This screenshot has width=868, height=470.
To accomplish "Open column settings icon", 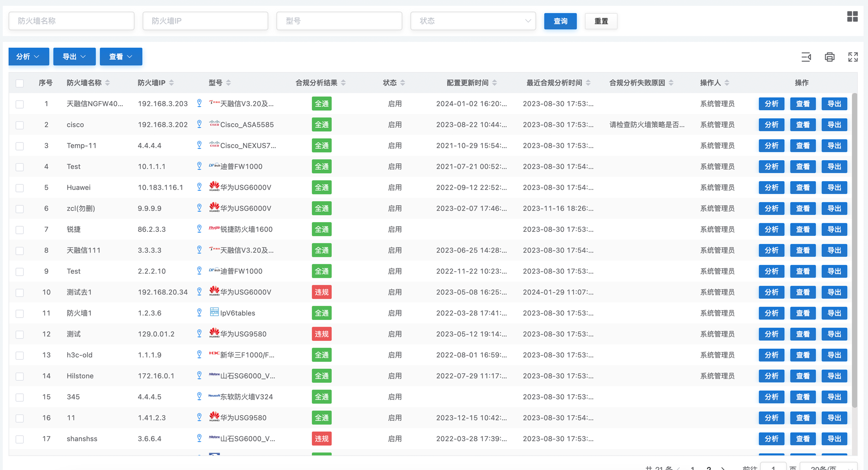I will (806, 57).
